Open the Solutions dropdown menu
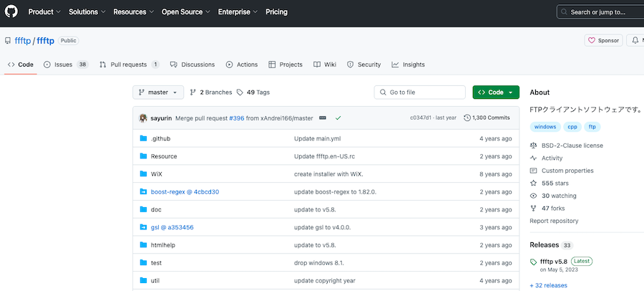644x291 pixels. tap(87, 12)
